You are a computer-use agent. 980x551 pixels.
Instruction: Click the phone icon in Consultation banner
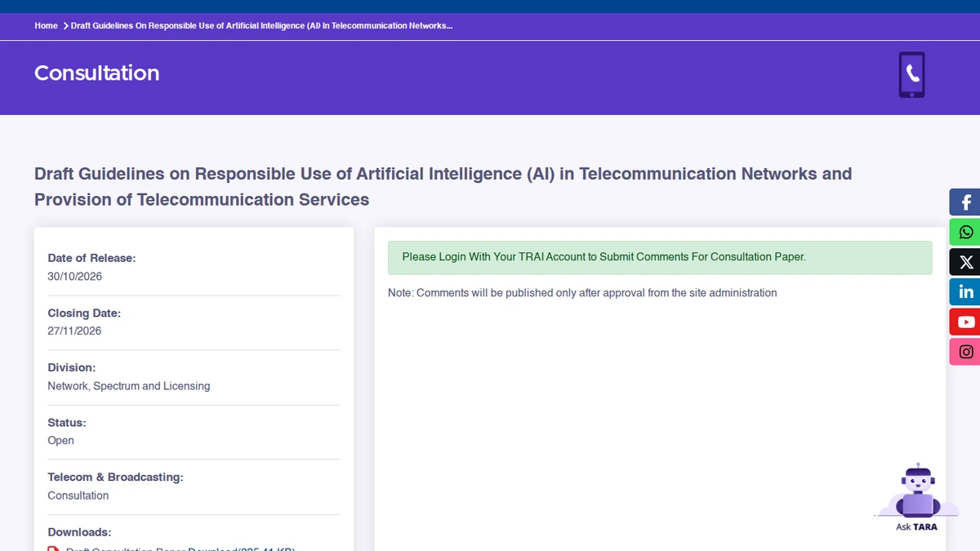pyautogui.click(x=911, y=75)
